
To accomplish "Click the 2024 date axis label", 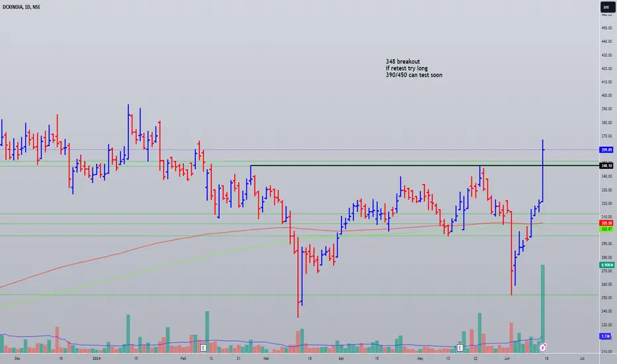I will click(x=97, y=359).
